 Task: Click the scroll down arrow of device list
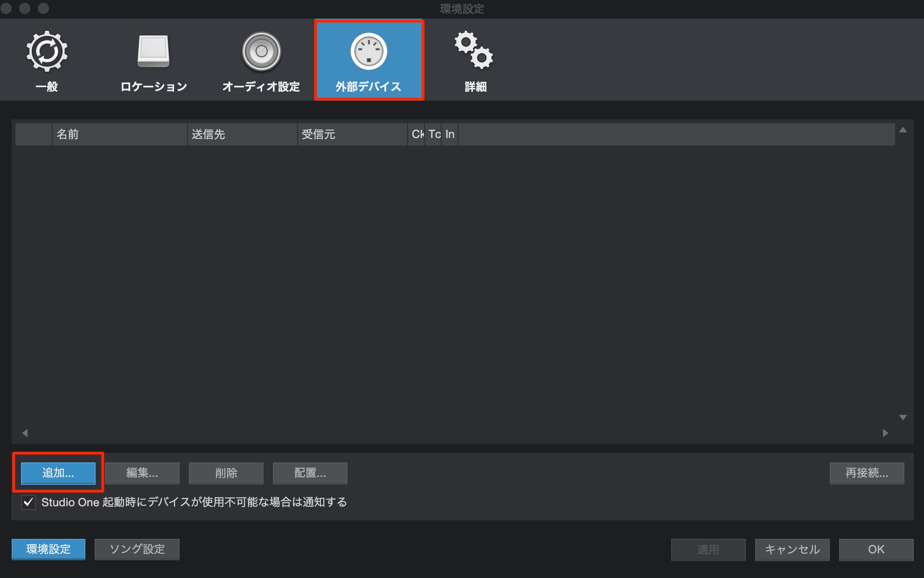pyautogui.click(x=903, y=418)
